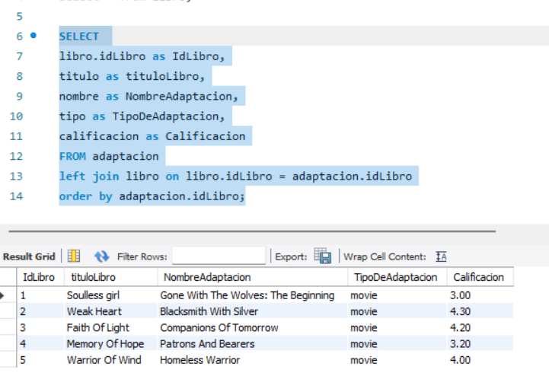Click the Filter Rows input field
Image resolution: width=549 pixels, height=392 pixels.
(219, 257)
